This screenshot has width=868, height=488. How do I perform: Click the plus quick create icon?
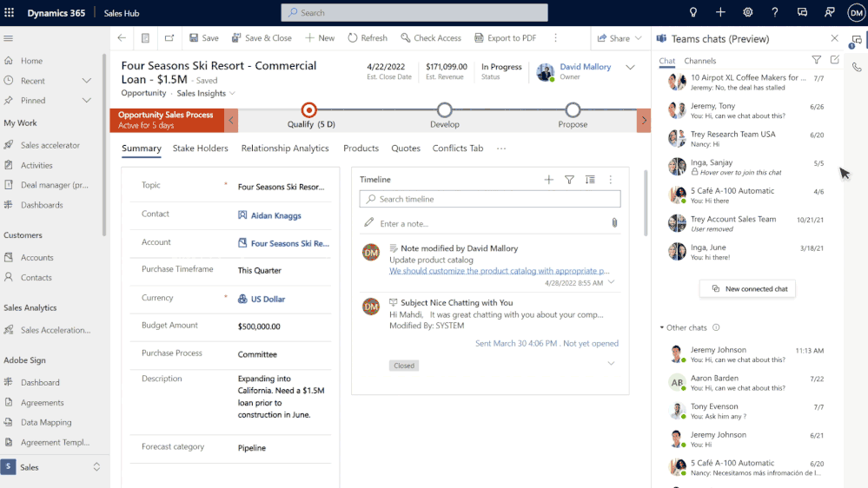(x=720, y=12)
